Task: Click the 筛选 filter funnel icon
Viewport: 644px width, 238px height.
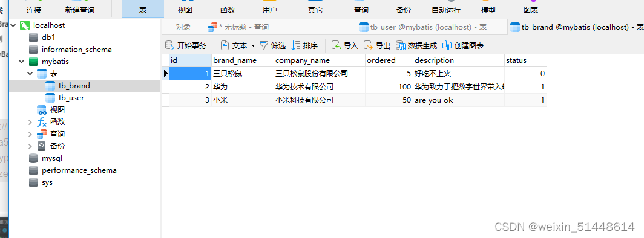Action: point(264,45)
